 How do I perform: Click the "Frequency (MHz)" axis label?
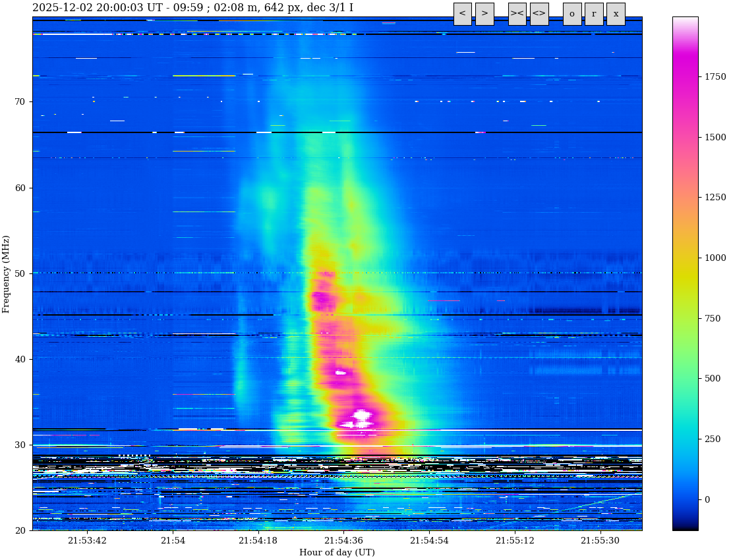7,273
